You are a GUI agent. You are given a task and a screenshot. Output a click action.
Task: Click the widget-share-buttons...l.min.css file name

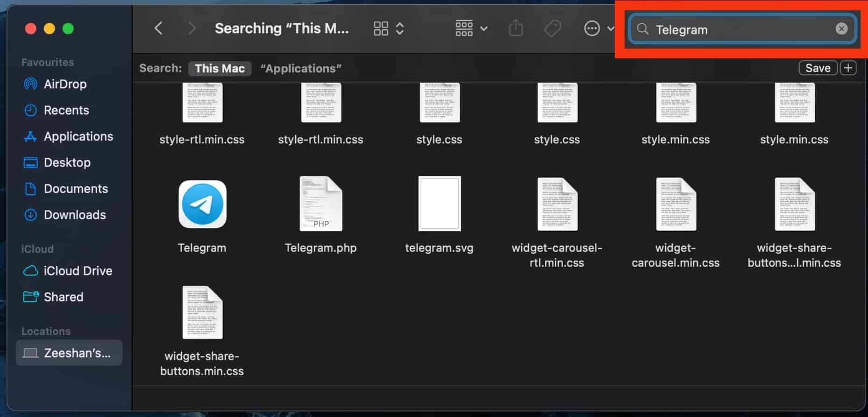[794, 255]
